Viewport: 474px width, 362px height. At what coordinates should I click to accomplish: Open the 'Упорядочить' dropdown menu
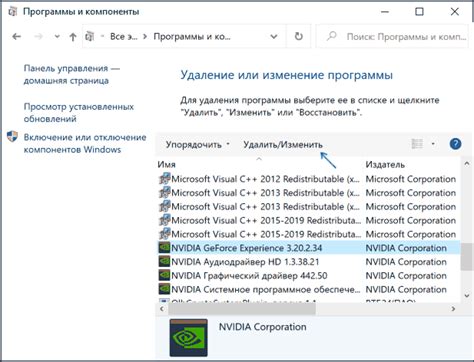(197, 145)
